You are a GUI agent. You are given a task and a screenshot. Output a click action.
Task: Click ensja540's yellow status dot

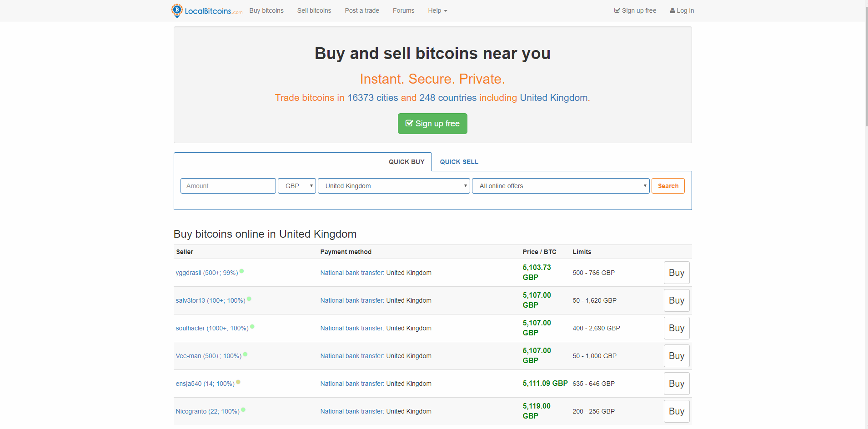point(238,382)
